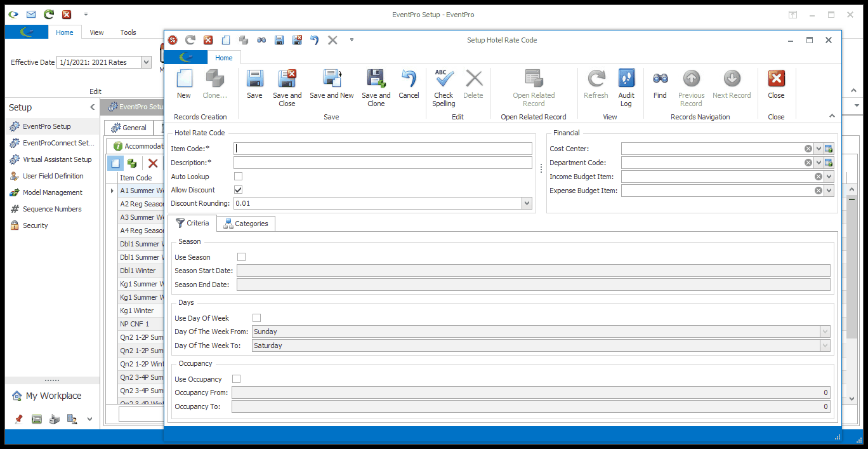
Task: Click the Description input field
Action: [x=383, y=163]
